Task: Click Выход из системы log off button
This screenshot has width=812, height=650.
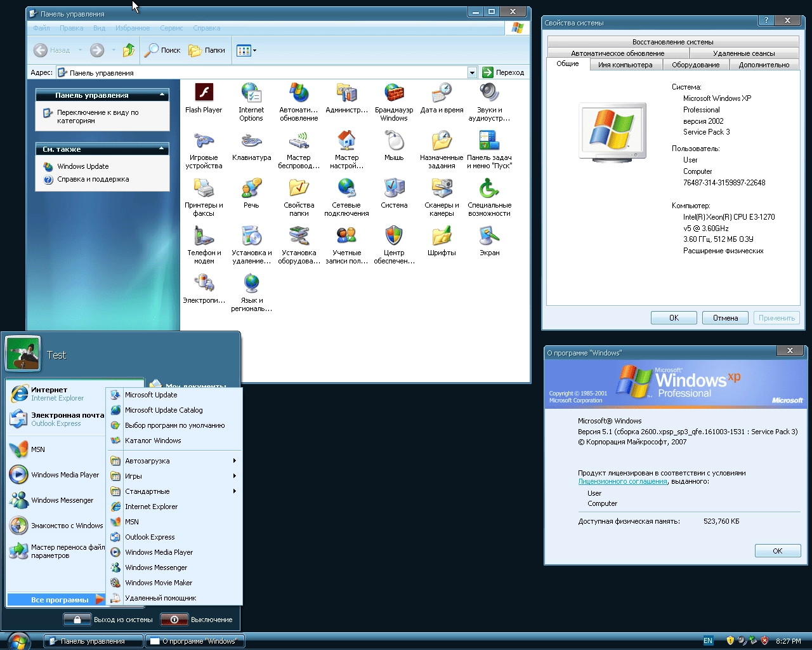Action: point(108,620)
